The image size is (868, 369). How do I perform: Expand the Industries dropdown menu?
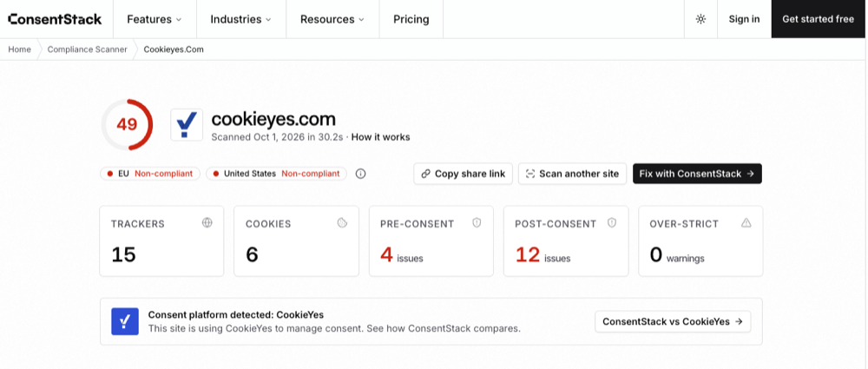coord(240,19)
